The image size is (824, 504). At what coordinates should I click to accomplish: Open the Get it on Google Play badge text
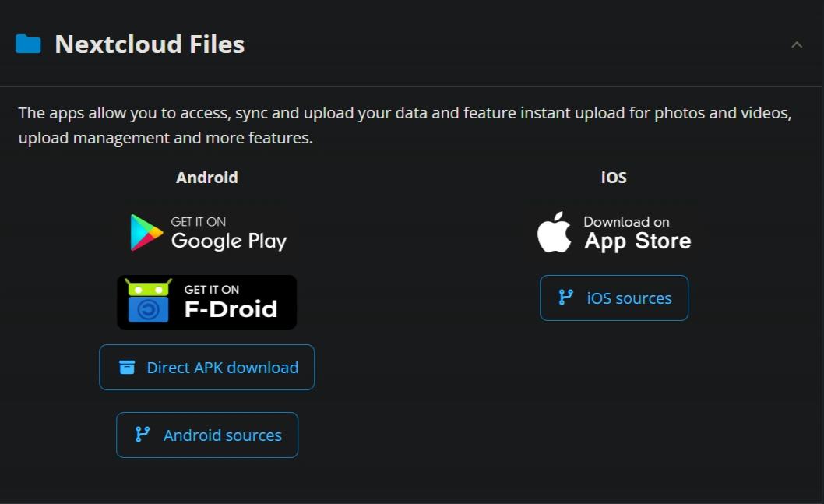click(229, 233)
